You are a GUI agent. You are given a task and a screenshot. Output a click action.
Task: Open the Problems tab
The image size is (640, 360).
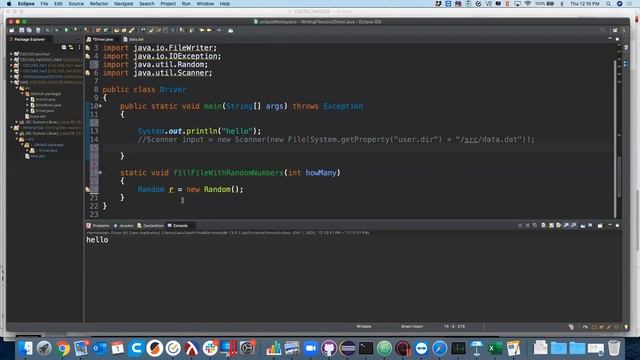point(98,226)
